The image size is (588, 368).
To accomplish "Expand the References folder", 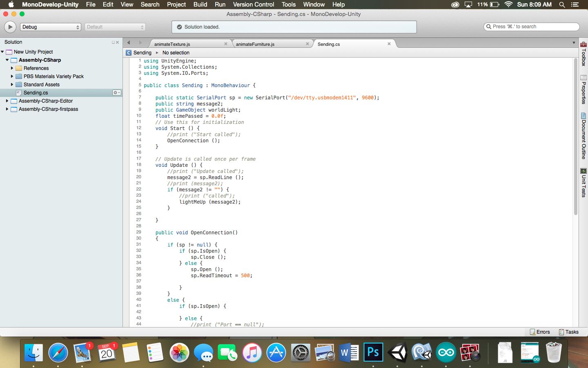I will point(12,68).
